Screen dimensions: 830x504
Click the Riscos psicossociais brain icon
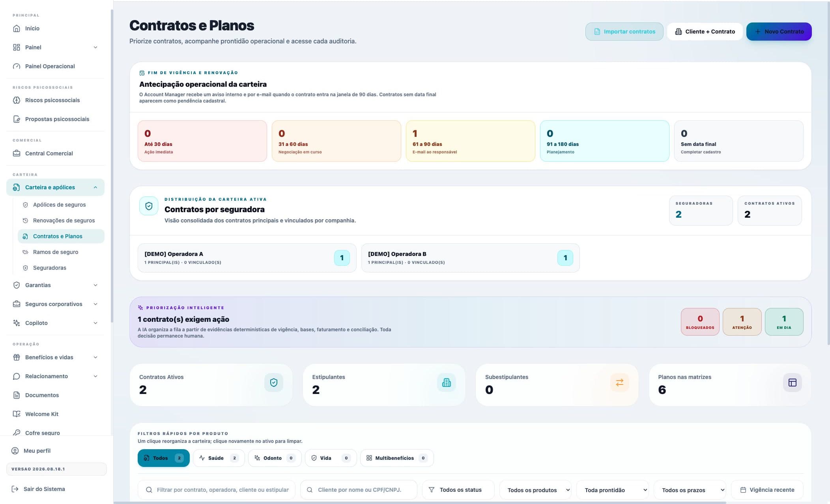(x=17, y=100)
